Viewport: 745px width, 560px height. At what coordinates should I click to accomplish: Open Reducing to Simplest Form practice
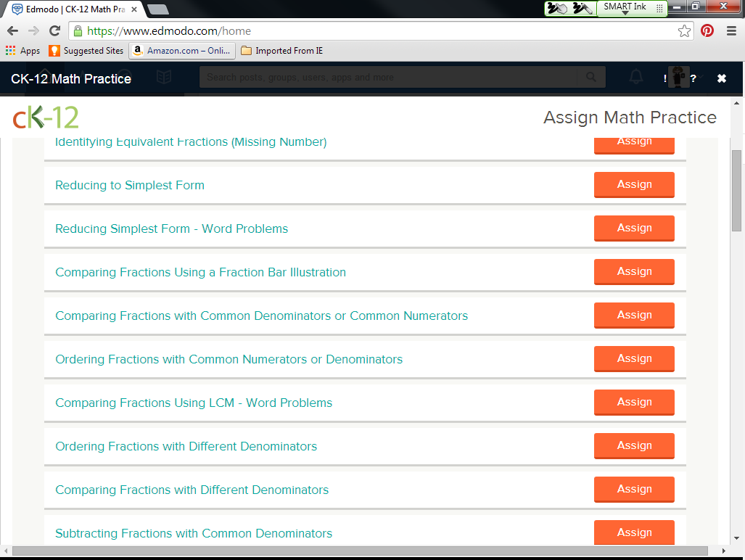[x=130, y=185]
